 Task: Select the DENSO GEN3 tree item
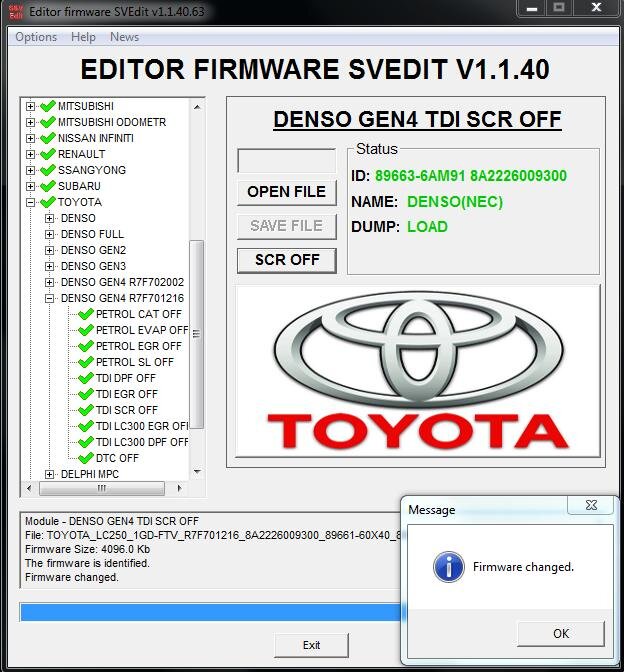93,266
